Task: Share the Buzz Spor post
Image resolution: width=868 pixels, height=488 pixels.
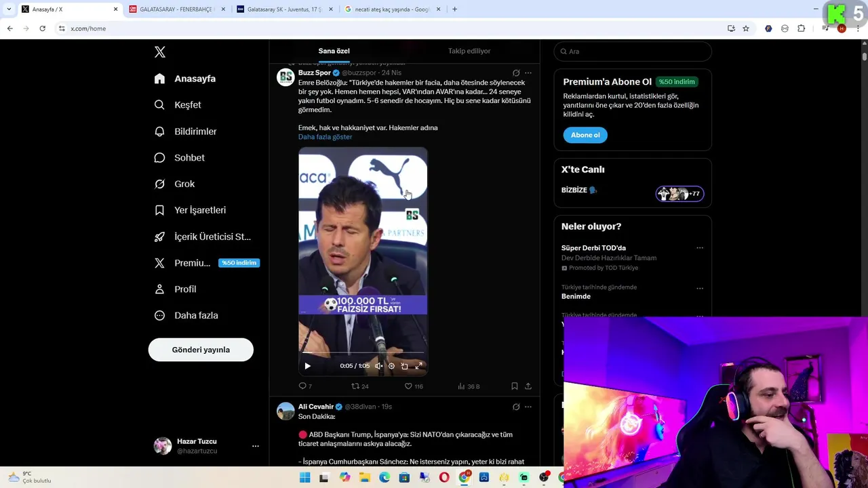Action: click(528, 386)
